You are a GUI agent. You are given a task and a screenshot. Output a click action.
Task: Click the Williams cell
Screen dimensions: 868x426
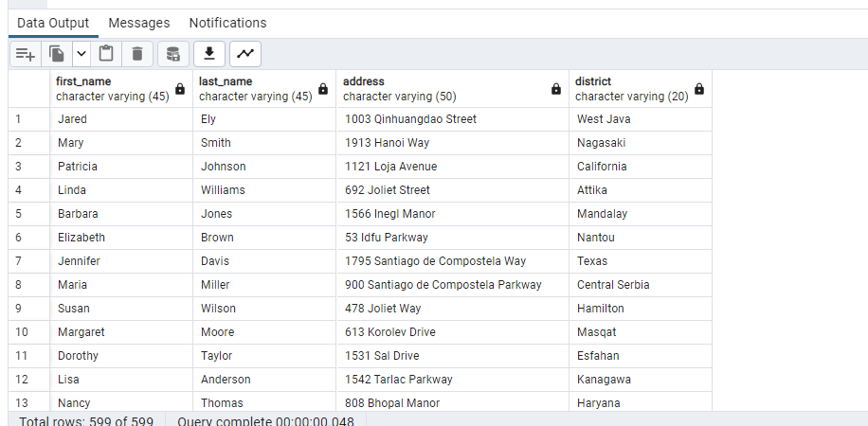tap(264, 189)
